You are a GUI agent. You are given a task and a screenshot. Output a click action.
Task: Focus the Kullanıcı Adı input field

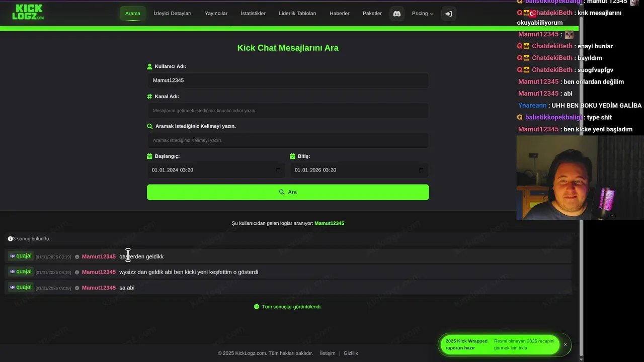point(288,80)
